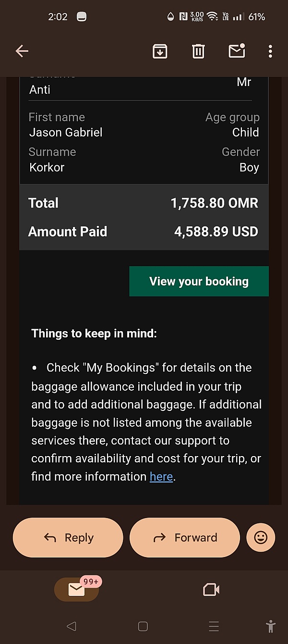The image size is (288, 644).
Task: Delete email with trash icon
Action: (198, 51)
